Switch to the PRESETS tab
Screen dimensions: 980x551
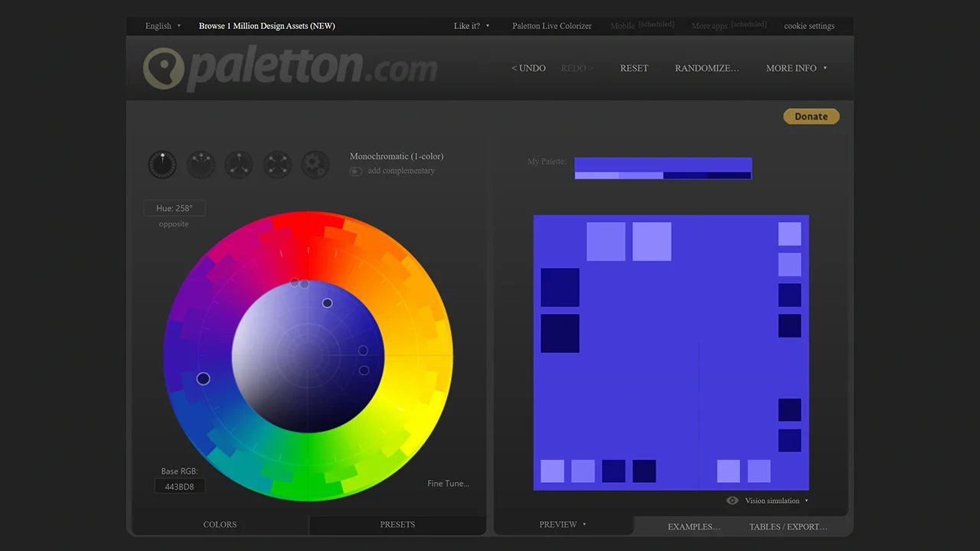pyautogui.click(x=397, y=525)
